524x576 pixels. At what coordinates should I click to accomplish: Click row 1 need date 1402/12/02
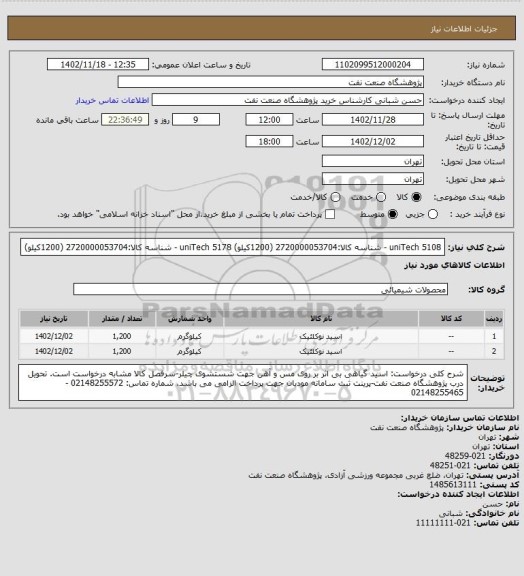pos(54,336)
